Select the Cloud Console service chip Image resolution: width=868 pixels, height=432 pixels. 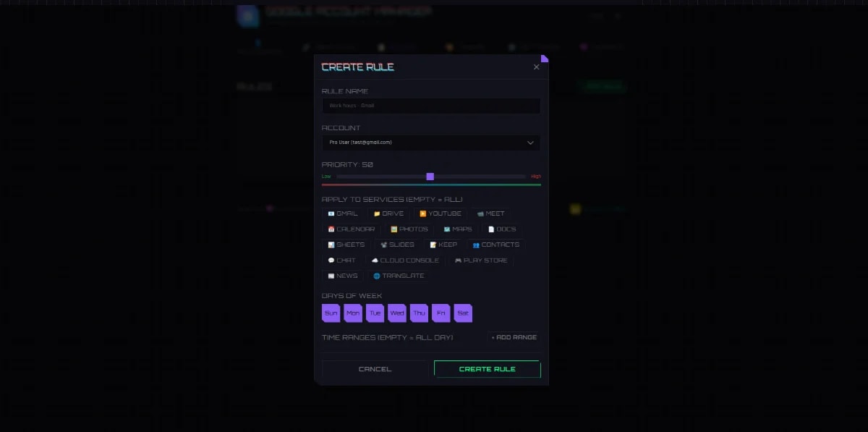click(405, 261)
